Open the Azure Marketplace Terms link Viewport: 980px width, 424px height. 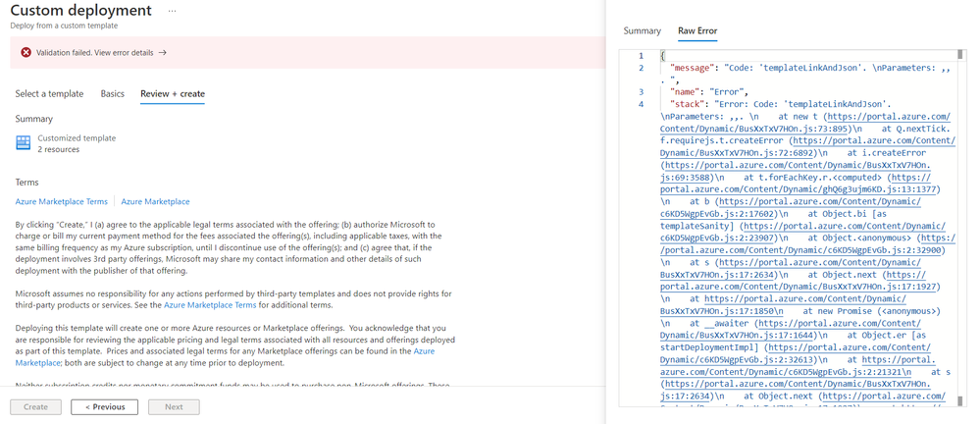click(61, 201)
